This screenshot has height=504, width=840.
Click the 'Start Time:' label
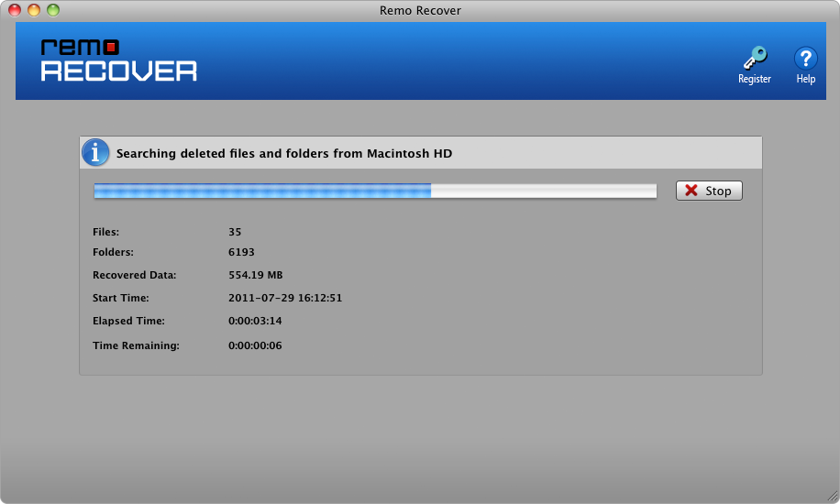pyautogui.click(x=120, y=298)
